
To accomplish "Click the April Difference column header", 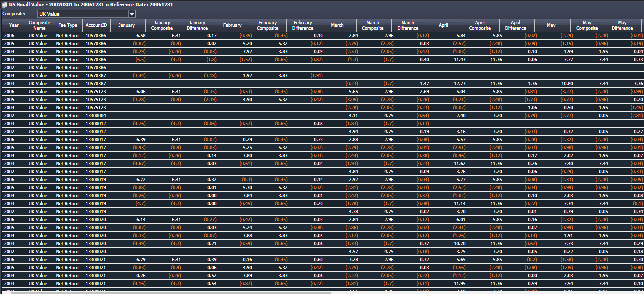I will coord(516,25).
